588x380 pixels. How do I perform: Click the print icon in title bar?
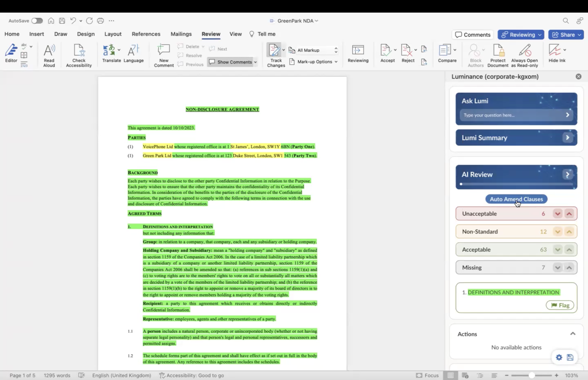(x=100, y=21)
